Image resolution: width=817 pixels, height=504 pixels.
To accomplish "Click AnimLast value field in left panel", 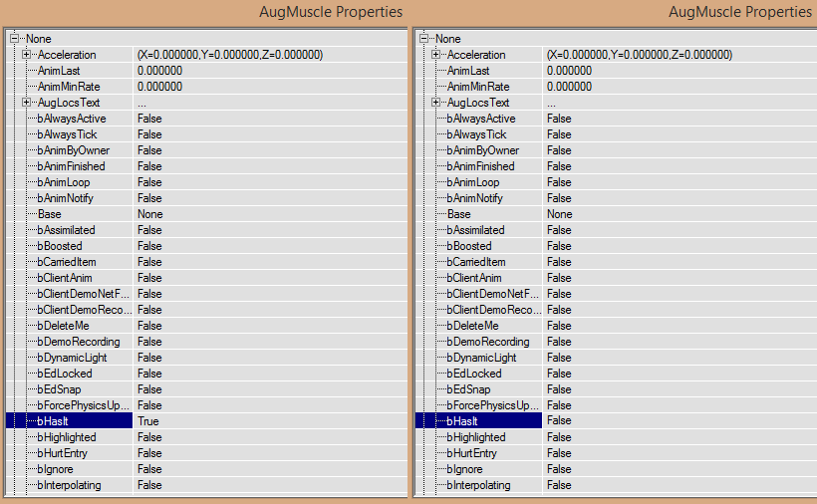I will coord(270,71).
